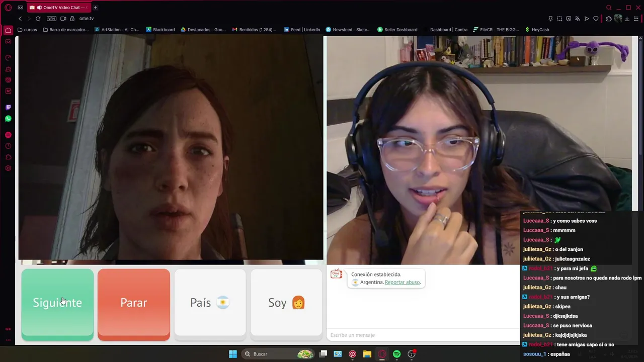The image size is (644, 362).
Task: Click the home icon in sidebar
Action: (x=8, y=30)
